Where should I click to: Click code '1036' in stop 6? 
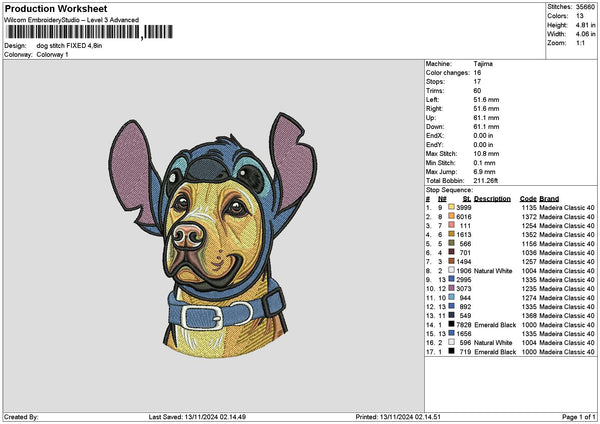pos(529,253)
